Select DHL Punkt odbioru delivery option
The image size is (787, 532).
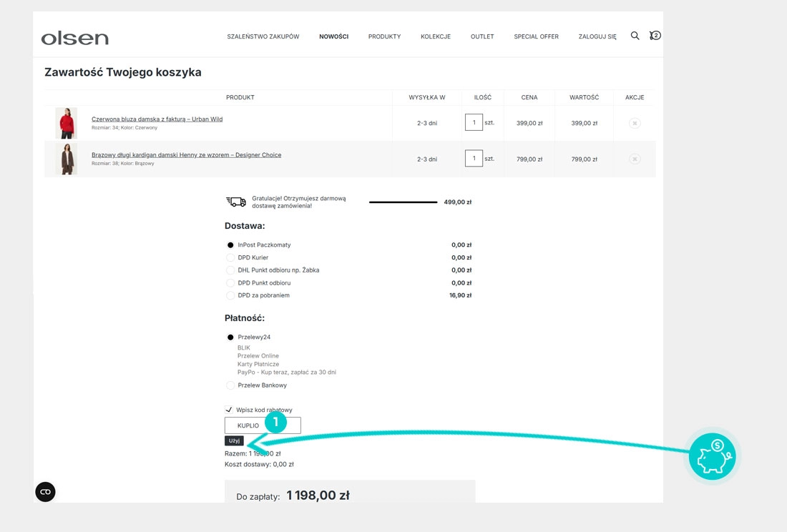click(x=230, y=270)
